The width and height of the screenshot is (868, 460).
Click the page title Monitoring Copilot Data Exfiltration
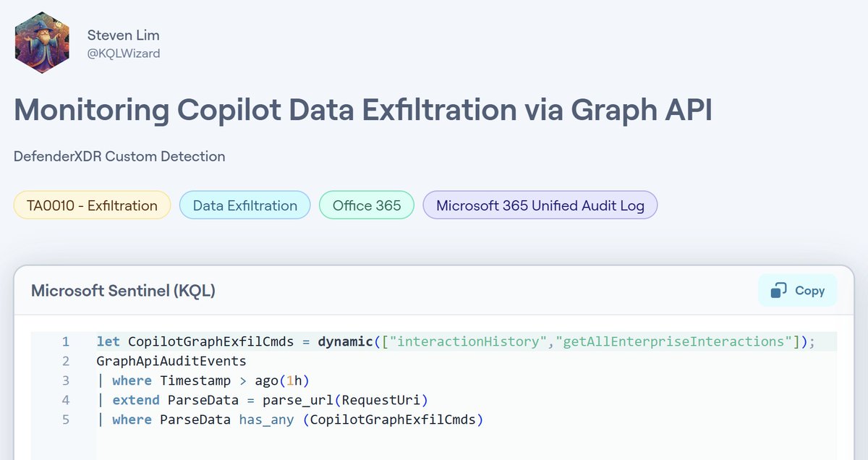(363, 110)
